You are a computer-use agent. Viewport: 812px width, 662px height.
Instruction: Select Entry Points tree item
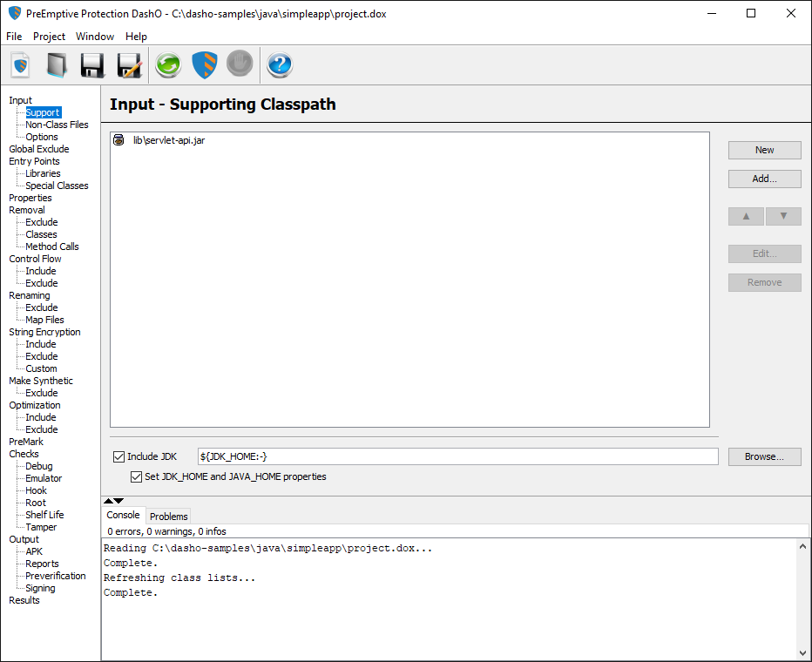pyautogui.click(x=34, y=161)
